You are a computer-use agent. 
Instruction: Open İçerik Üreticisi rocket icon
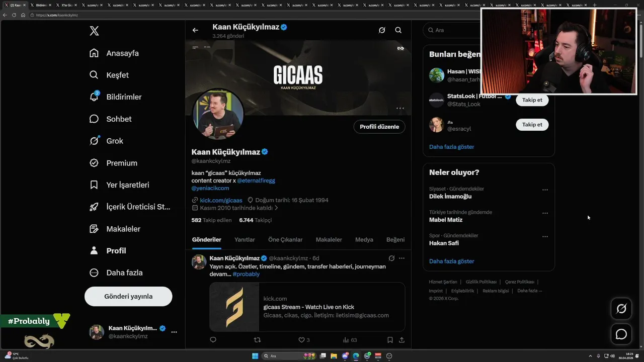(x=94, y=207)
